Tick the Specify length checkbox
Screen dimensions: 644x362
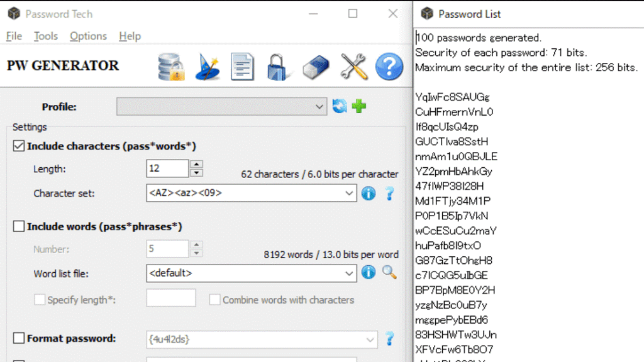coord(40,300)
